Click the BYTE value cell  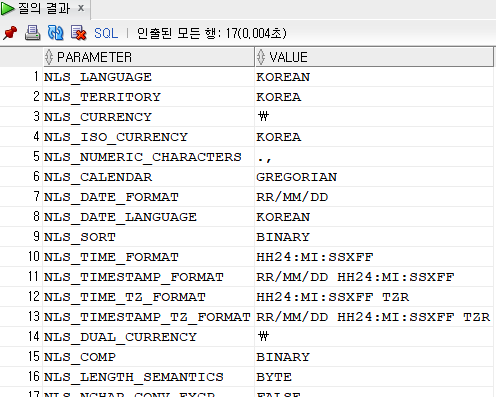click(x=374, y=377)
